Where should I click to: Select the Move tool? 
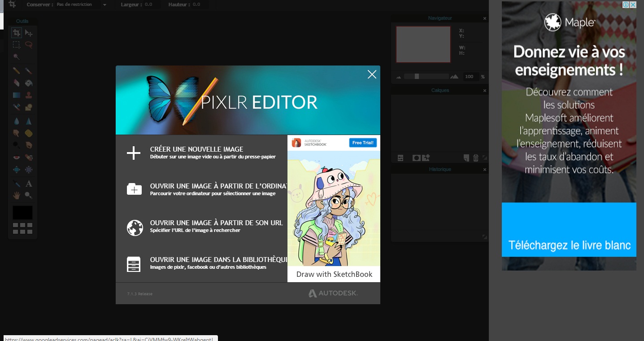[29, 33]
